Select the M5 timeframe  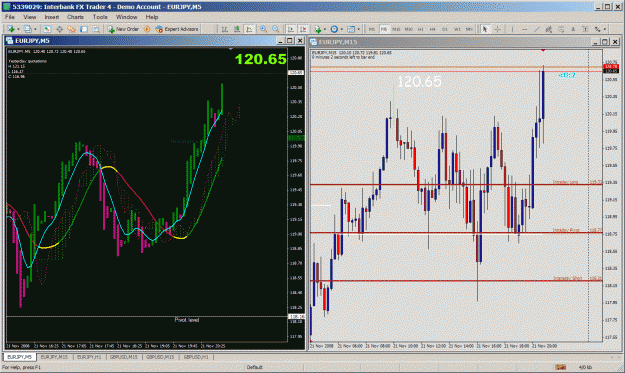(x=384, y=29)
